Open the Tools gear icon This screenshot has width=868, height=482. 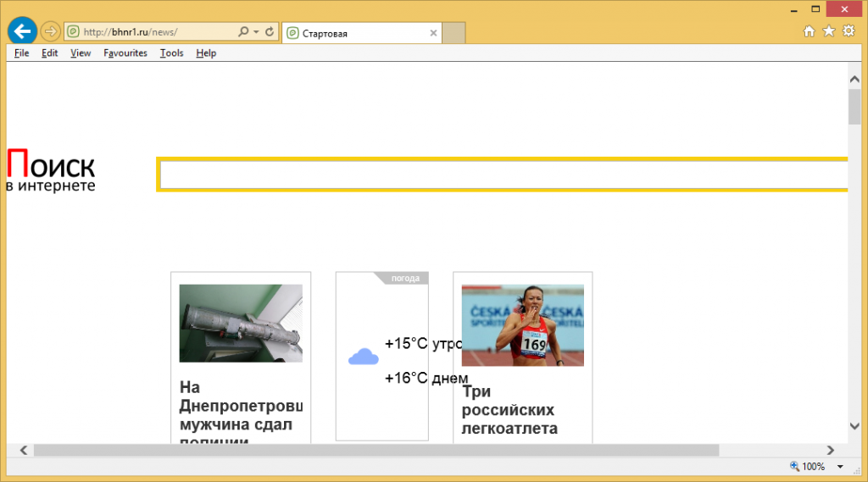pos(849,31)
